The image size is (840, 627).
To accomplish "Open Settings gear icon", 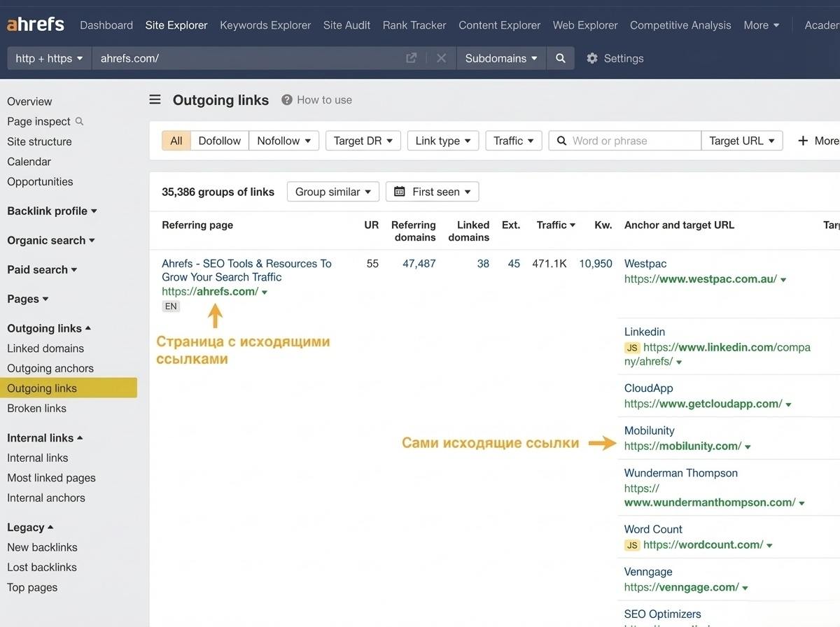I will [x=592, y=59].
